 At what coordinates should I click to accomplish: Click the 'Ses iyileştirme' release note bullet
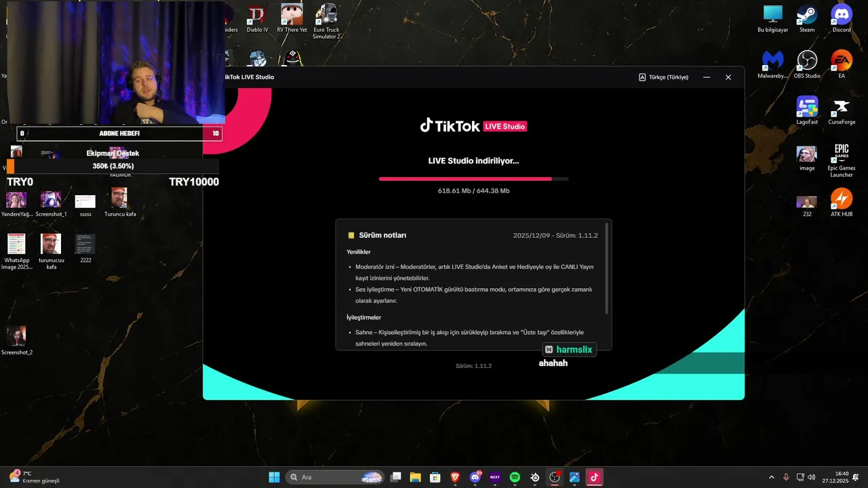(474, 295)
